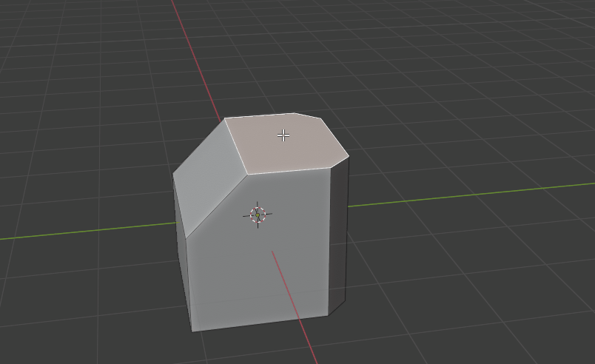This screenshot has height=364, width=595.
Task: Select the bottom-right corner vertex of the front face
Action: (328, 316)
